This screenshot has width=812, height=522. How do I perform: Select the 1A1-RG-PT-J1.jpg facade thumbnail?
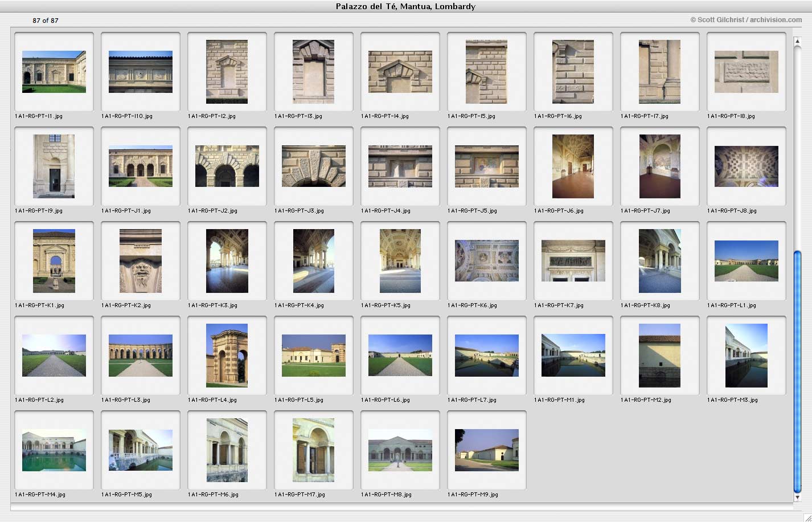(x=141, y=166)
